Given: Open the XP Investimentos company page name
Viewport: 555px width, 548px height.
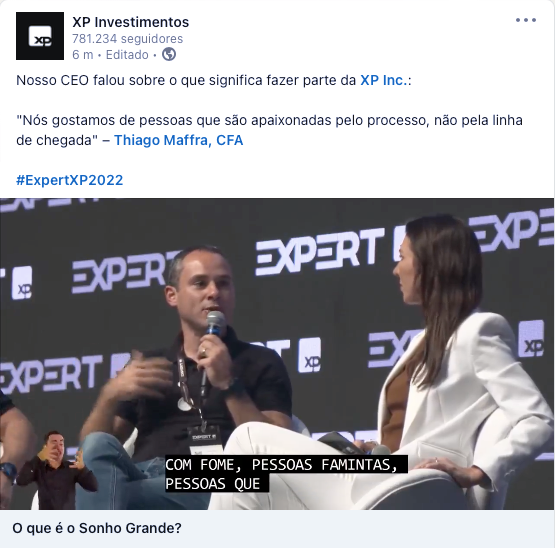Looking at the screenshot, I should coord(131,22).
